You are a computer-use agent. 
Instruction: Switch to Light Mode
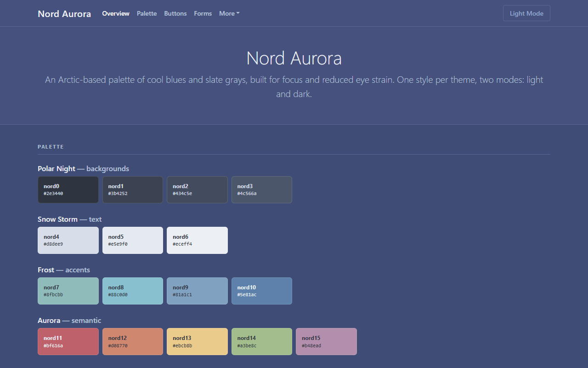[526, 13]
